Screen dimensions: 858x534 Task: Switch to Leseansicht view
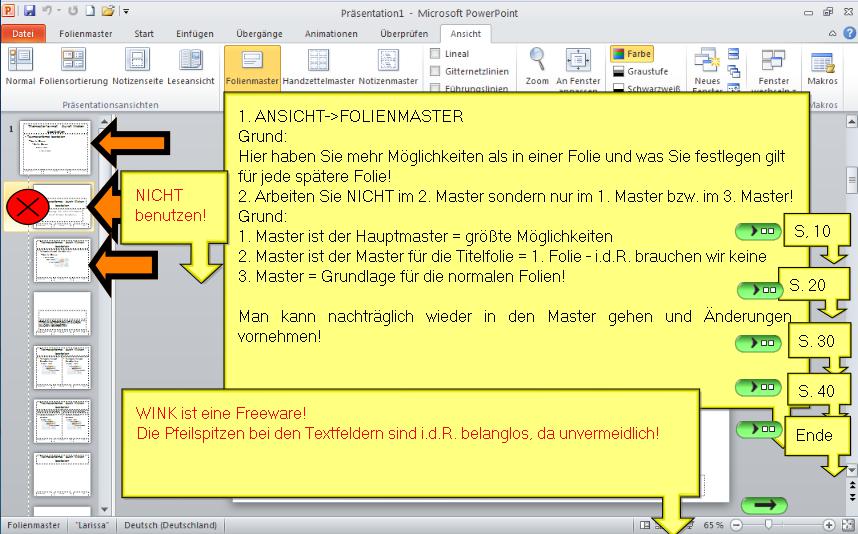tap(190, 66)
